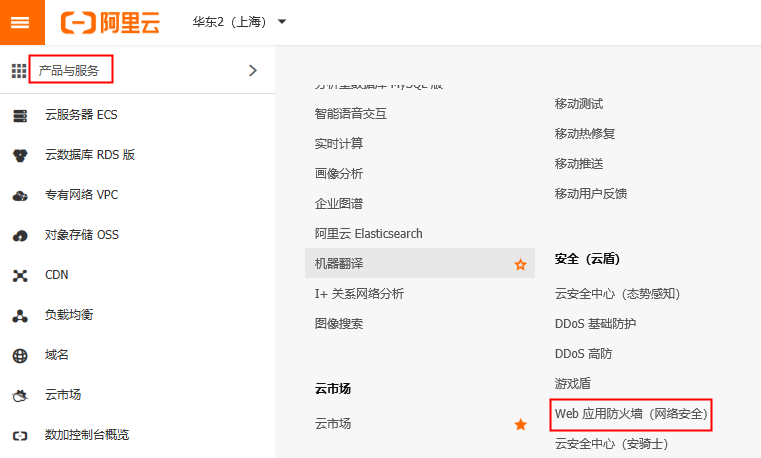Open 数加控制台概览

[87, 435]
